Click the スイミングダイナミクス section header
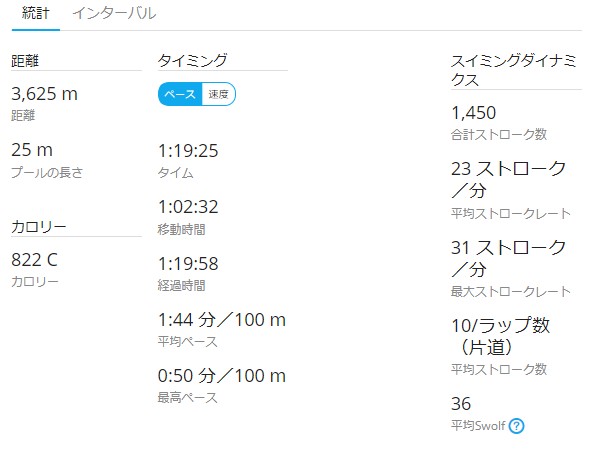 pos(513,70)
